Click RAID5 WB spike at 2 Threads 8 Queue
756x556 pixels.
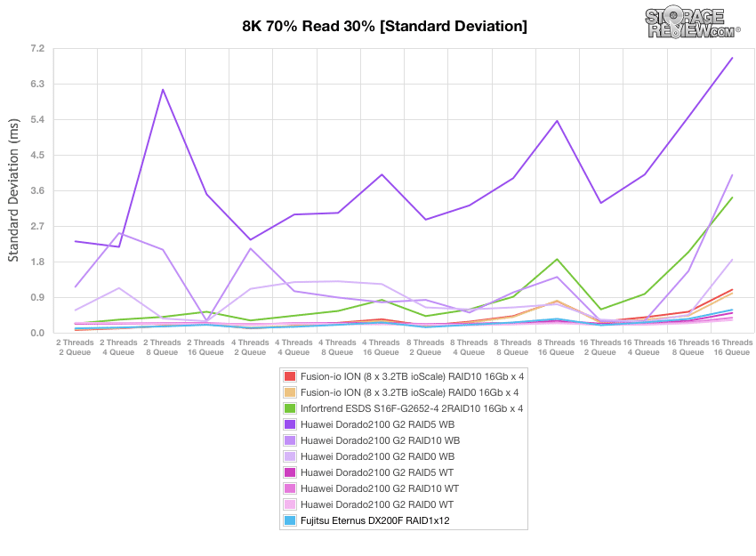[163, 90]
